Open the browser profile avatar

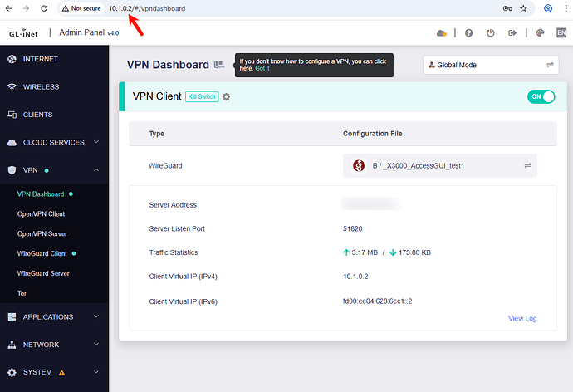(x=548, y=8)
